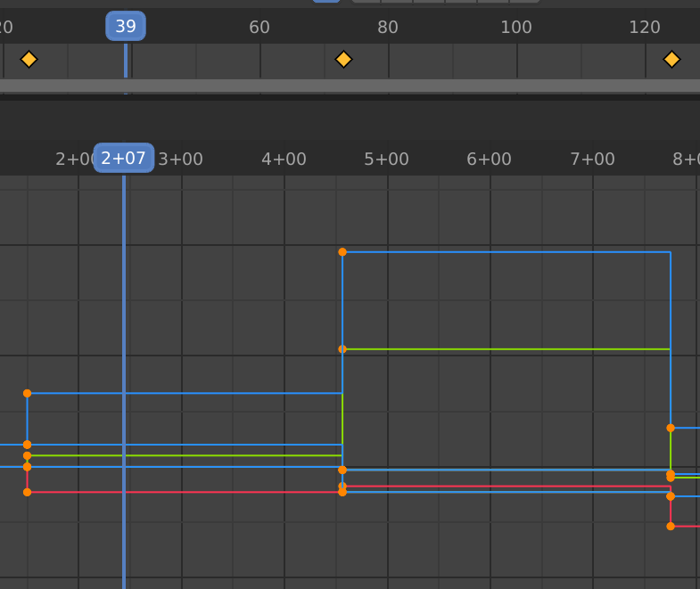This screenshot has width=700, height=589.
Task: Click the timeline horizontal scrollbar
Action: 350,86
